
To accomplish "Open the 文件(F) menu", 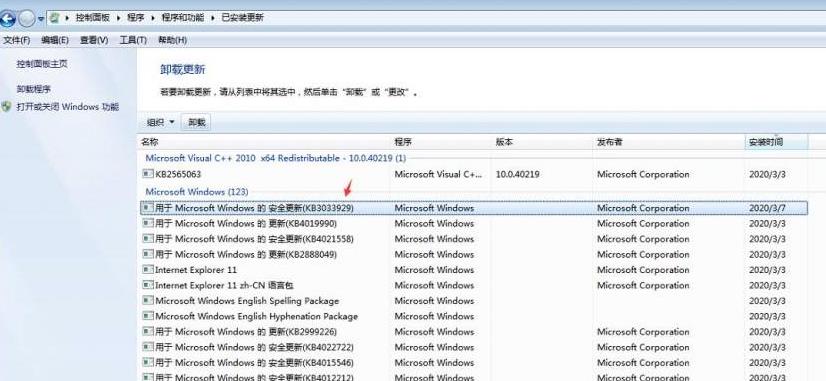I will [x=16, y=40].
